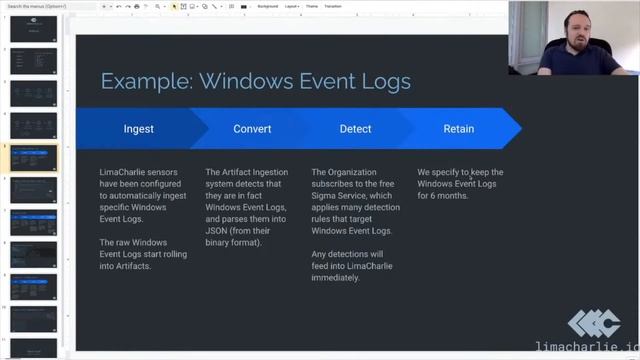This screenshot has width=640, height=360.
Task: Select the cursor Select tool
Action: [x=174, y=7]
